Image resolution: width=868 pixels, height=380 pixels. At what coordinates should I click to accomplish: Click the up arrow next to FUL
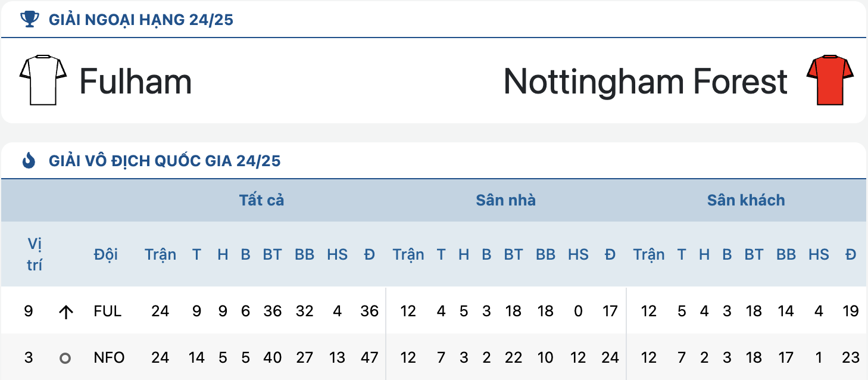point(65,312)
